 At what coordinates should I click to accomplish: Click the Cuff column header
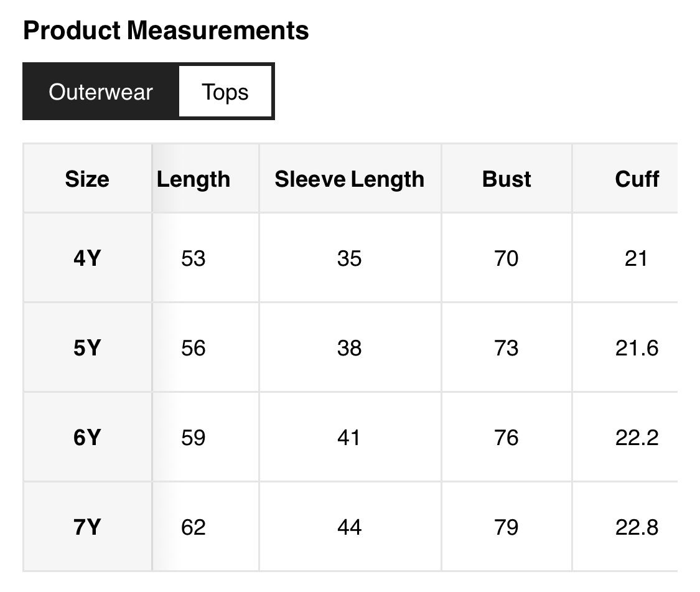pyautogui.click(x=637, y=179)
